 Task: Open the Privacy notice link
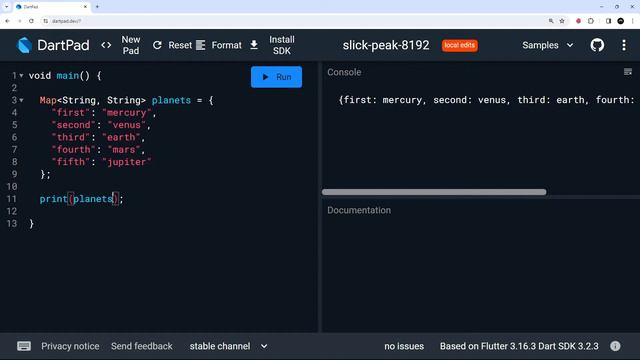(70, 346)
